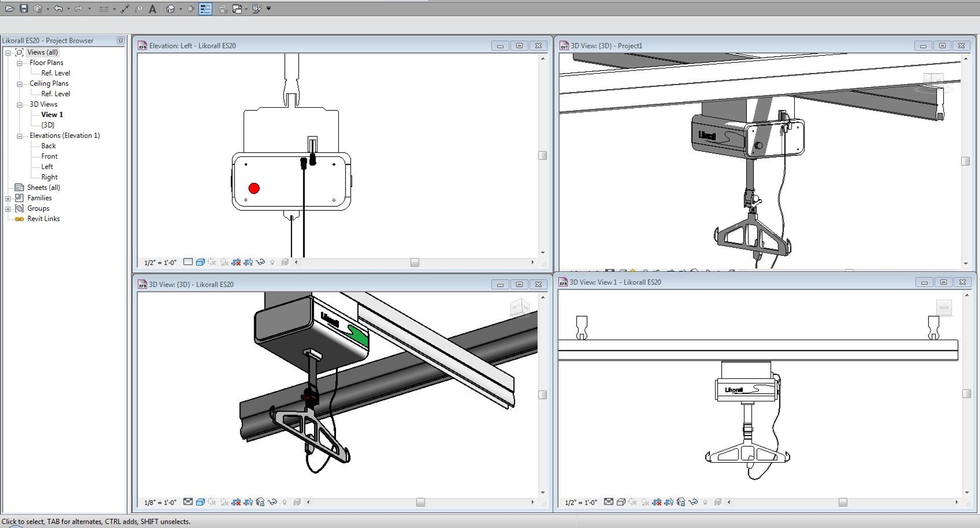Image resolution: width=980 pixels, height=528 pixels.
Task: Click the 1/8" = 1'-0" scale in the {3D} Likorall view
Action: pyautogui.click(x=160, y=502)
